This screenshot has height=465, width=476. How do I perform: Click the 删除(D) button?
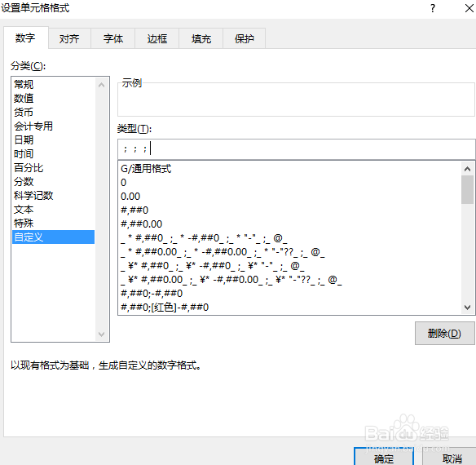pos(445,334)
